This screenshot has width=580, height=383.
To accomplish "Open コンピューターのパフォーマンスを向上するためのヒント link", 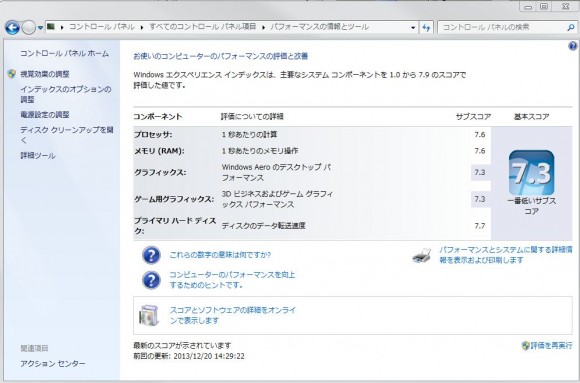I will 232,280.
